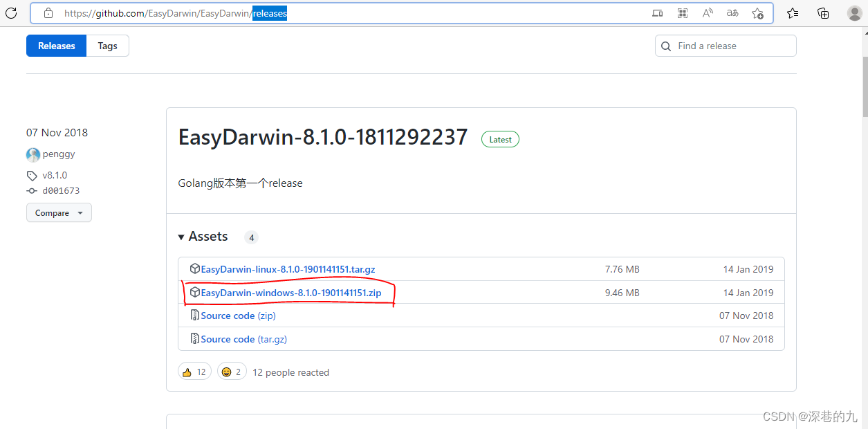Click the page reload icon
The width and height of the screenshot is (868, 429).
[11, 12]
